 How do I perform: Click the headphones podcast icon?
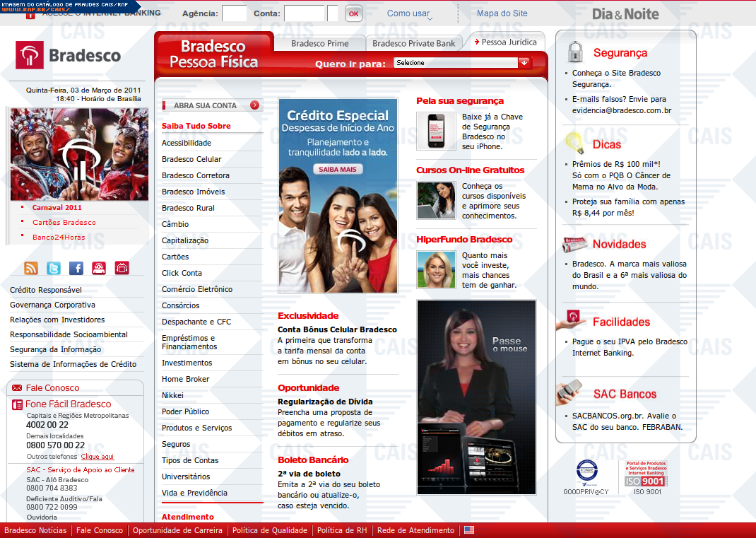click(x=99, y=268)
